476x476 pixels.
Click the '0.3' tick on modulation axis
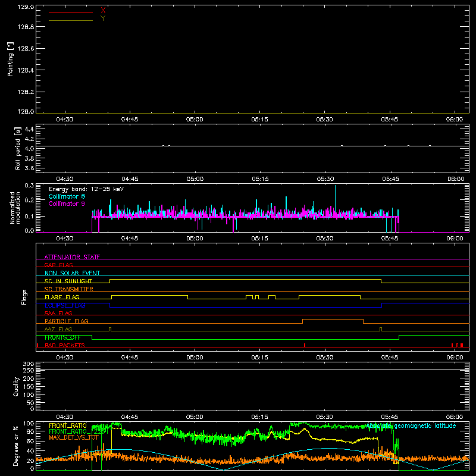tap(29, 186)
